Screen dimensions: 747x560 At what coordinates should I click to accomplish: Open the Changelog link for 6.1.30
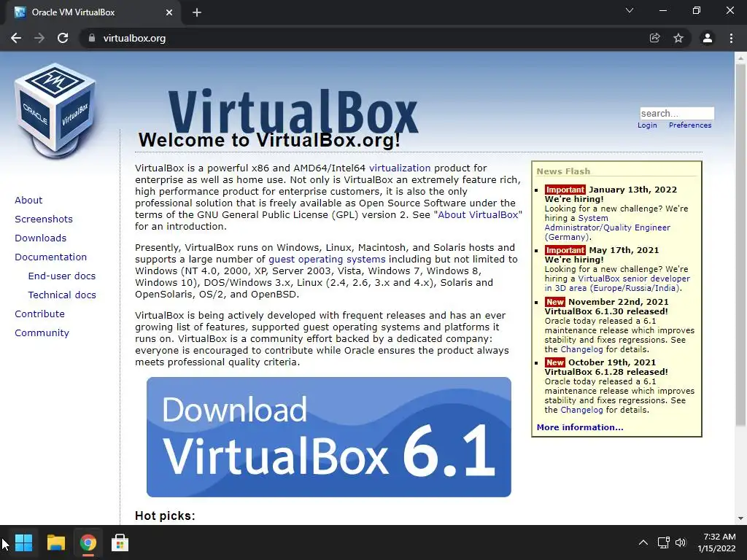581,349
